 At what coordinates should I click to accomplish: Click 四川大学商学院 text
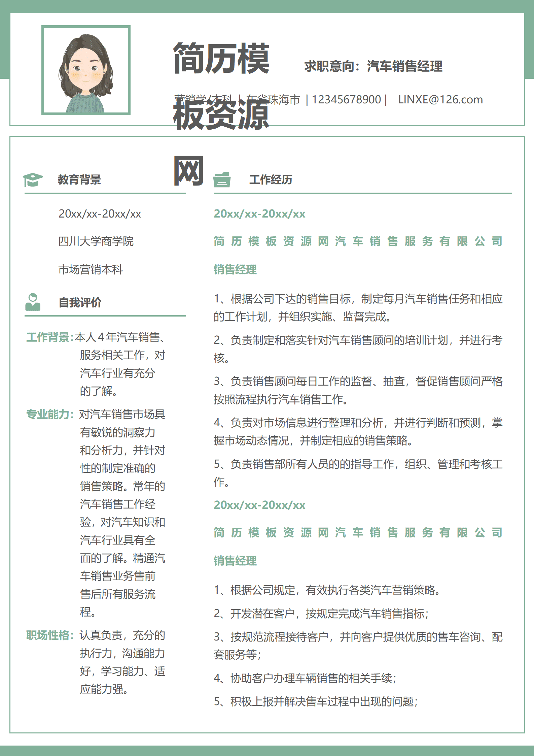tap(96, 241)
